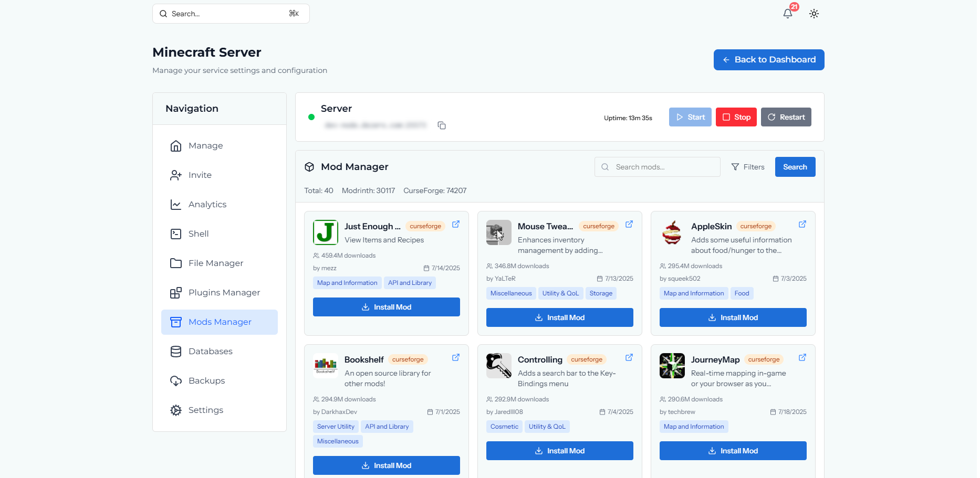Click the AppleSkin apple logo
Viewport: 980px width, 478px height.
click(x=672, y=232)
